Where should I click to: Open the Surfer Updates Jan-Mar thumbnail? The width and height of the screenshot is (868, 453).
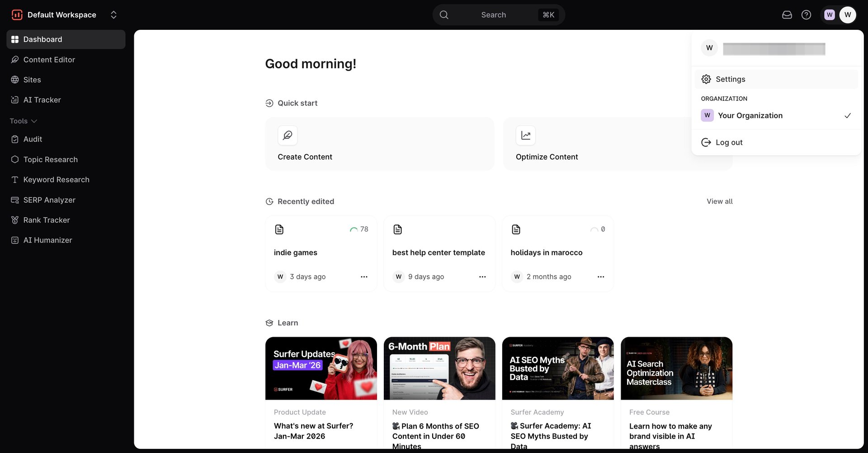coord(321,368)
